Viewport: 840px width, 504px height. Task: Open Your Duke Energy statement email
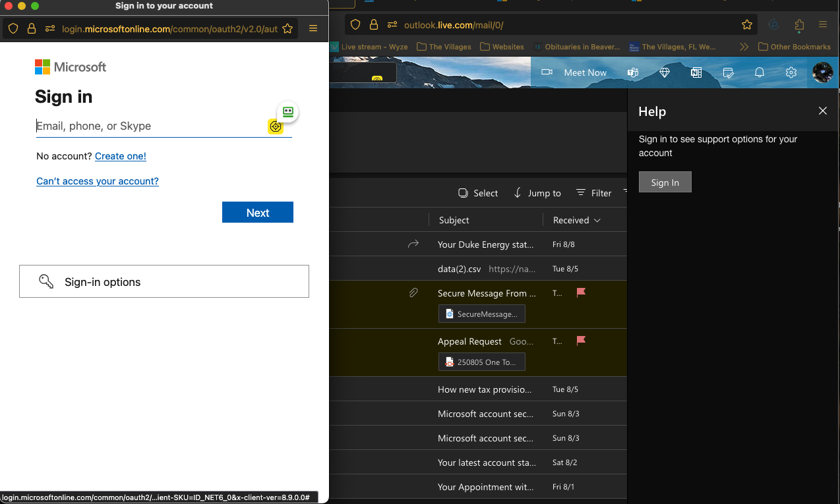pyautogui.click(x=486, y=244)
